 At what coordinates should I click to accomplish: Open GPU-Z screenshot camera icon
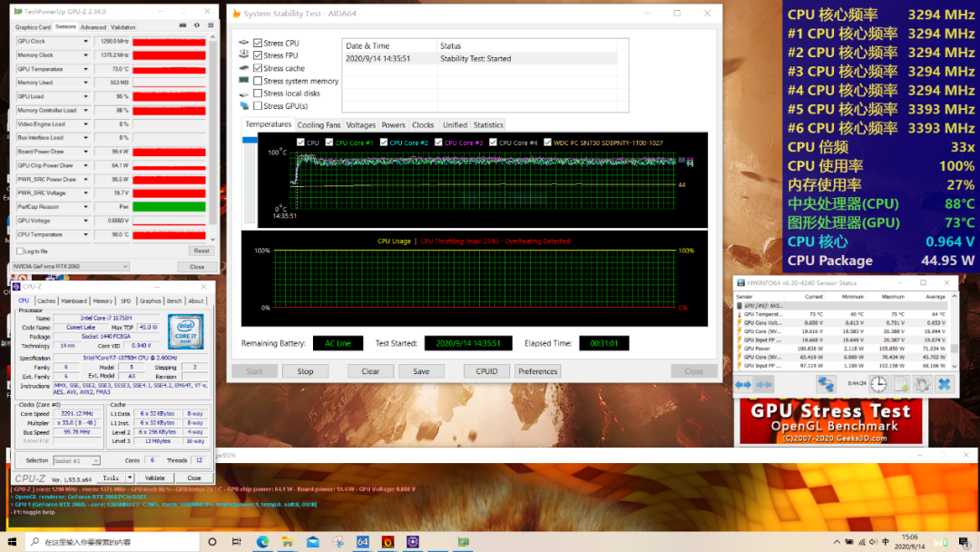tap(182, 25)
